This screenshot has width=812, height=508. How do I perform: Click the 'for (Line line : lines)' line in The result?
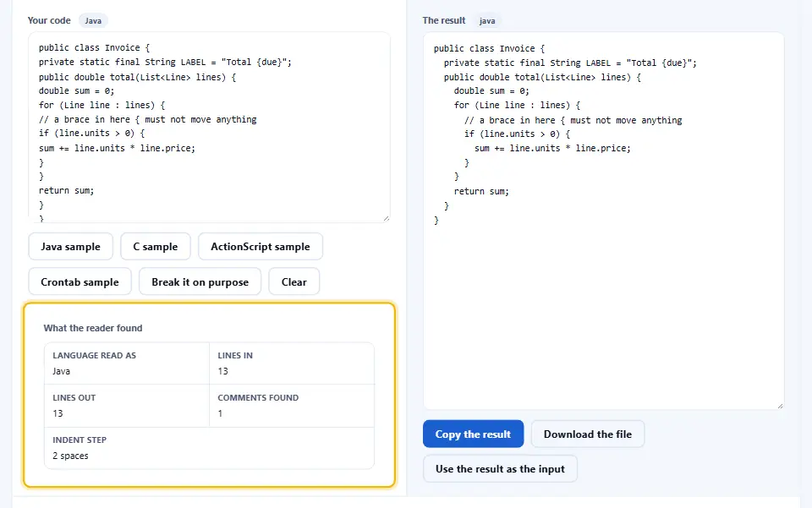pyautogui.click(x=518, y=105)
